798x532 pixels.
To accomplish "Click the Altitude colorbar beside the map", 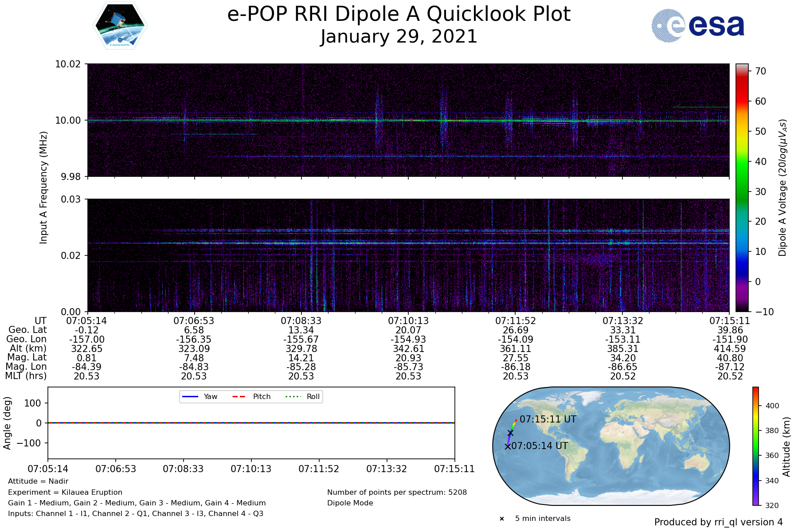I will 755,446.
